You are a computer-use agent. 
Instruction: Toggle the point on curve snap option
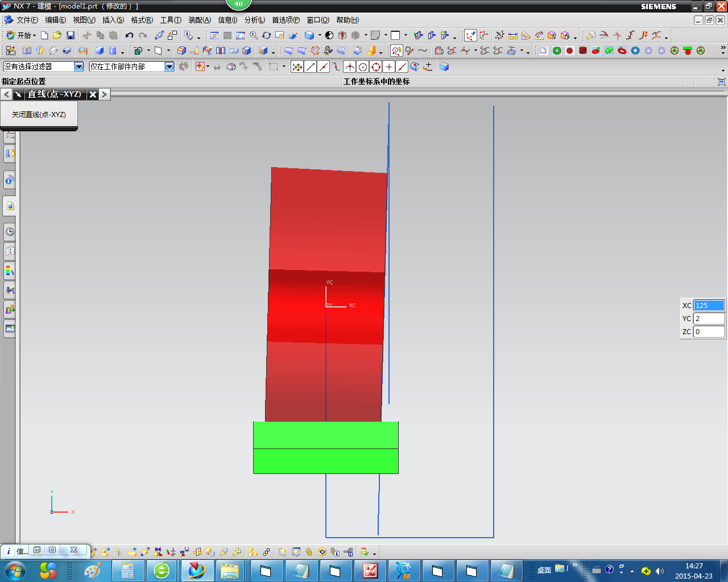[x=402, y=66]
